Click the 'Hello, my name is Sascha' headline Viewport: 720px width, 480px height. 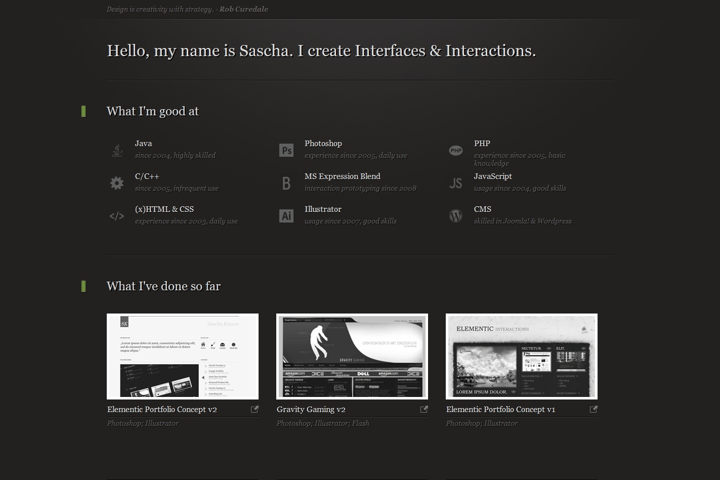coord(321,51)
